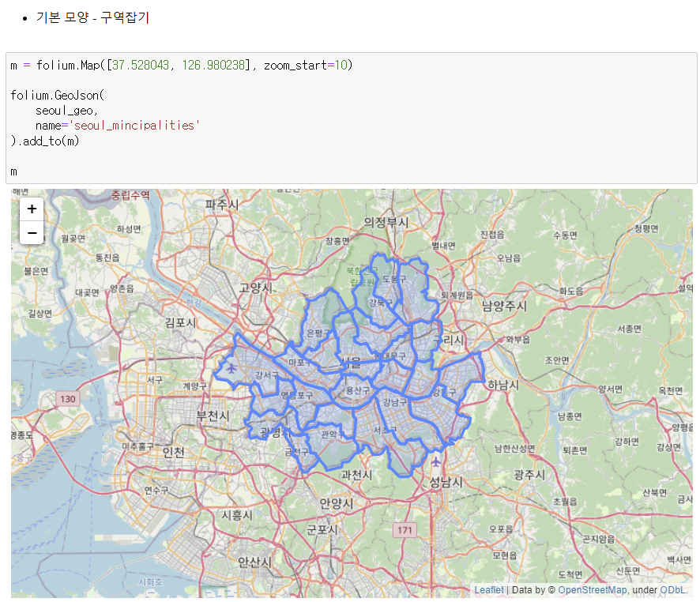This screenshot has width=700, height=602.
Task: Click the folium.GeoJson( code line
Action: click(57, 96)
